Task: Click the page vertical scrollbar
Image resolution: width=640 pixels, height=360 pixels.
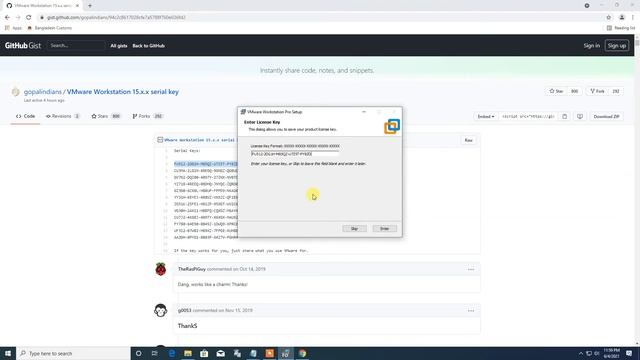Action: [x=637, y=192]
